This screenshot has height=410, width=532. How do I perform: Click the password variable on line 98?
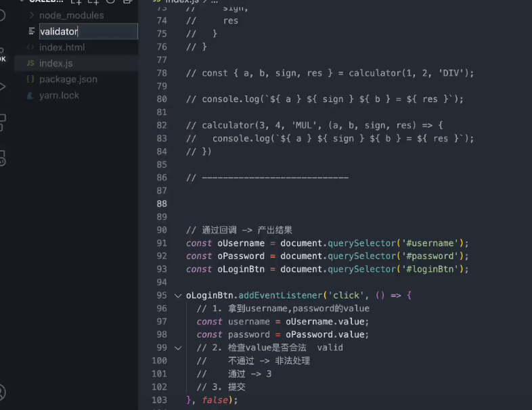248,335
